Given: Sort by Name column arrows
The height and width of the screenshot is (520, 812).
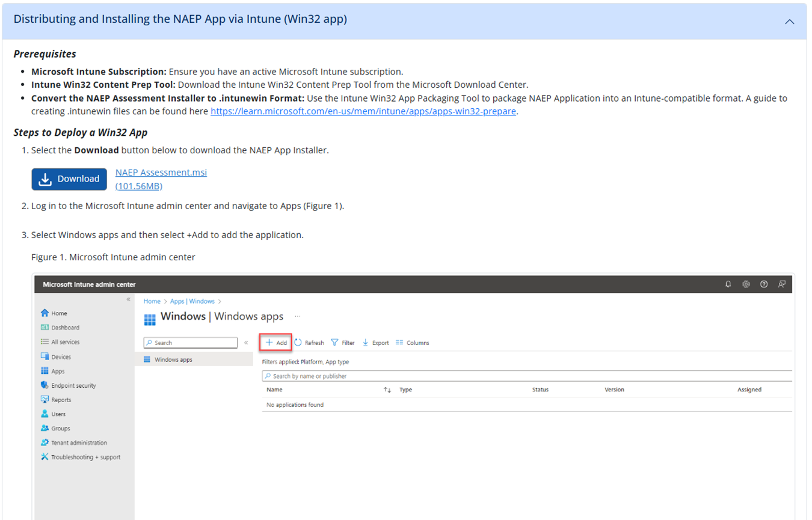Looking at the screenshot, I should [x=387, y=390].
